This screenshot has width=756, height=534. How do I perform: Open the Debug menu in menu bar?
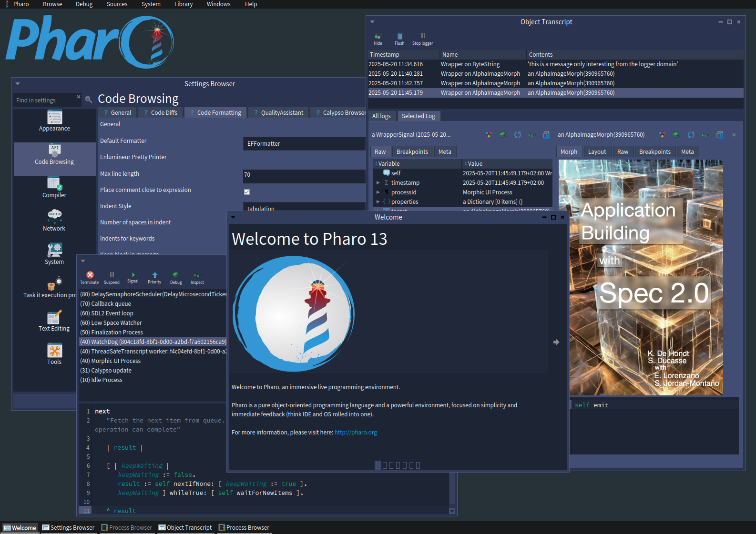(x=84, y=4)
